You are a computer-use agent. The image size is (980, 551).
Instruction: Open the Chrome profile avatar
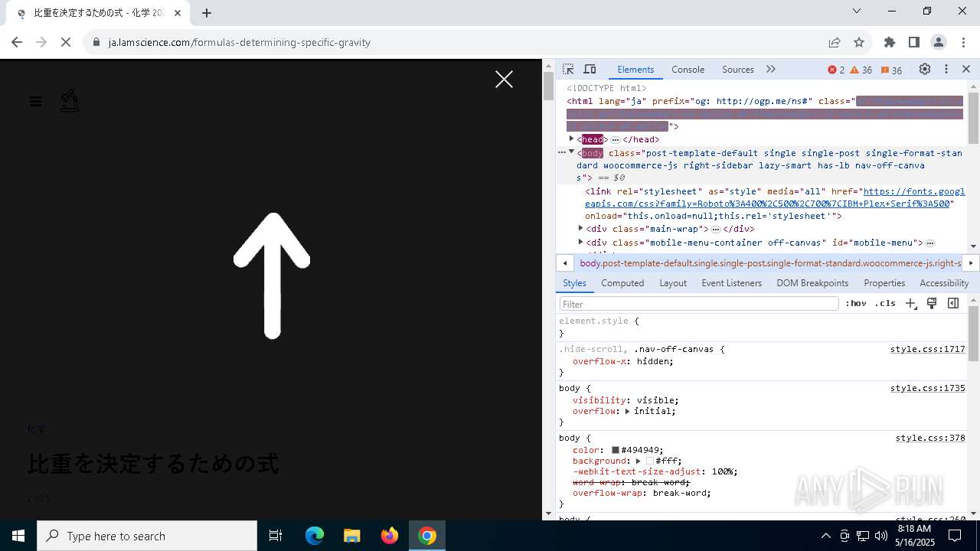(939, 42)
